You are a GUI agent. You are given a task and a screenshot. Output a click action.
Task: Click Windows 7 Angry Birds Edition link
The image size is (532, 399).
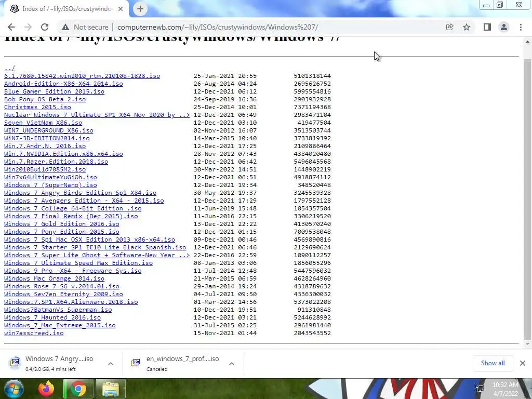80,193
